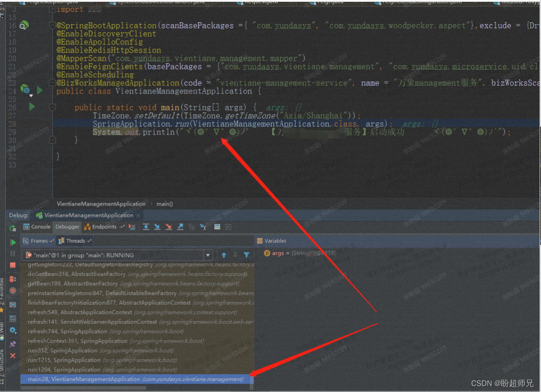Select frame run:312, SpringApplication
This screenshot has height=392, width=541.
(137, 351)
